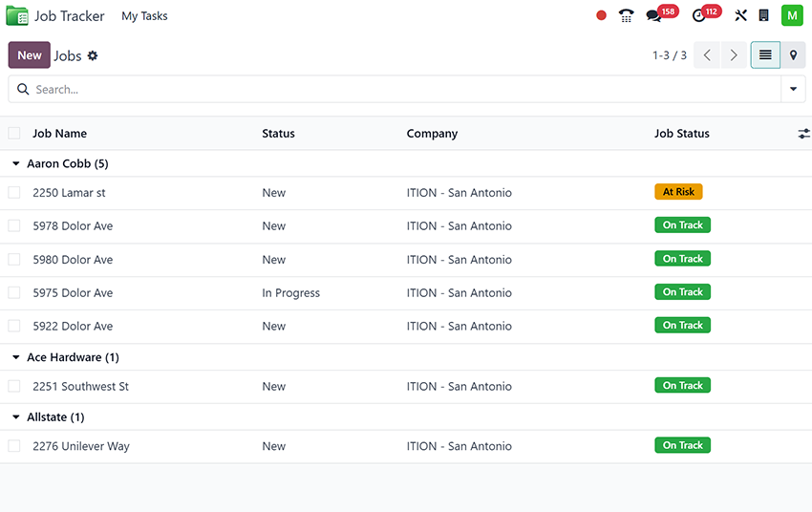The width and height of the screenshot is (812, 512).
Task: Select the 2276 Unilever Way row checkbox
Action: pyautogui.click(x=14, y=446)
